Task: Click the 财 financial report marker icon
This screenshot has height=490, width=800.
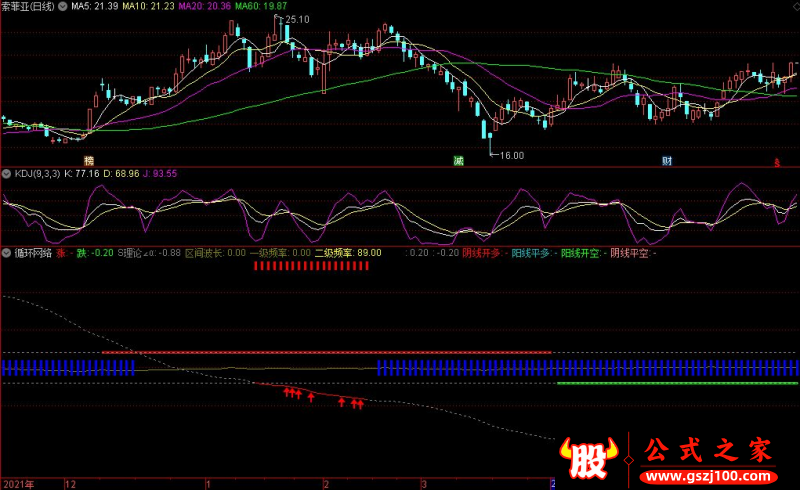Action: pos(667,161)
